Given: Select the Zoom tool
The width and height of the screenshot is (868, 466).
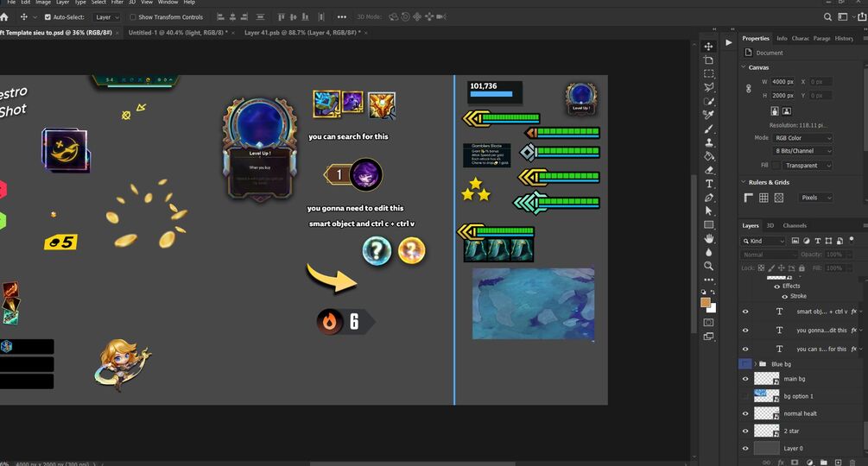Looking at the screenshot, I should [x=708, y=266].
